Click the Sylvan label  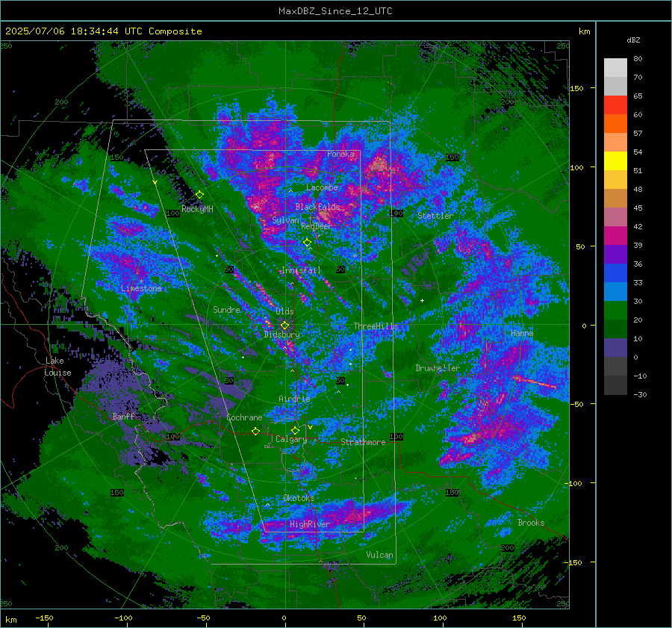pyautogui.click(x=285, y=220)
